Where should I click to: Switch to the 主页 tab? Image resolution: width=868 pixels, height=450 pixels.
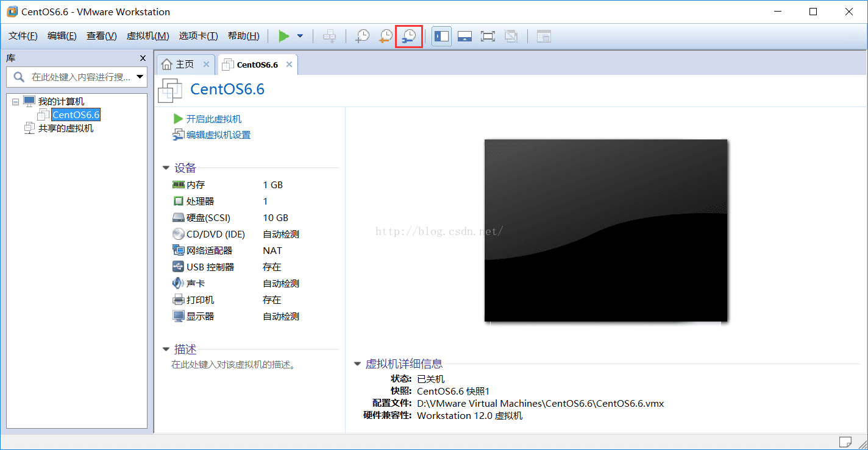coord(185,65)
